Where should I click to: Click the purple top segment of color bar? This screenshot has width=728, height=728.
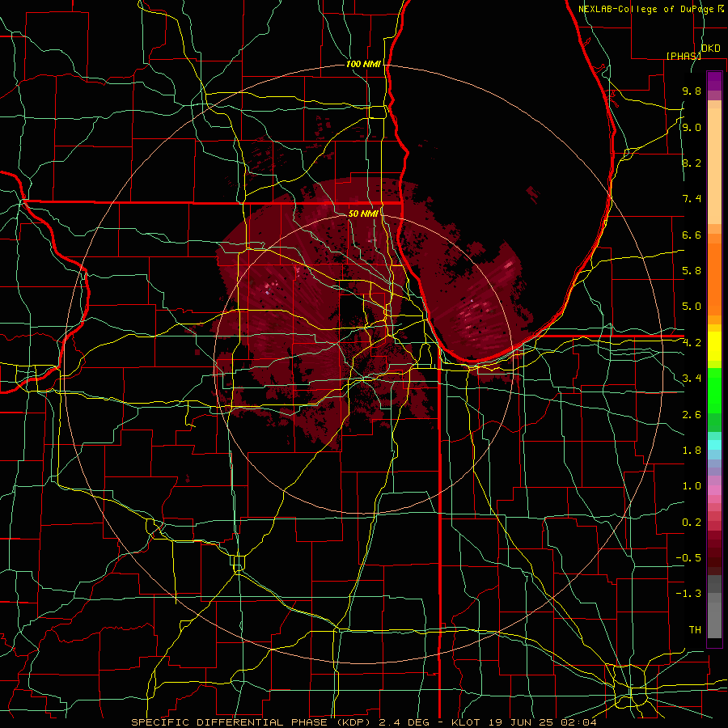coord(714,81)
